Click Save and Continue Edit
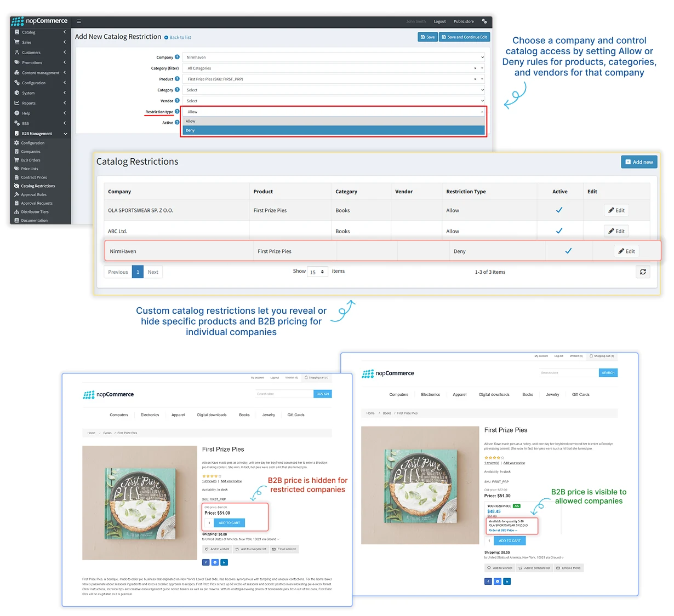674x616 pixels. (x=465, y=37)
